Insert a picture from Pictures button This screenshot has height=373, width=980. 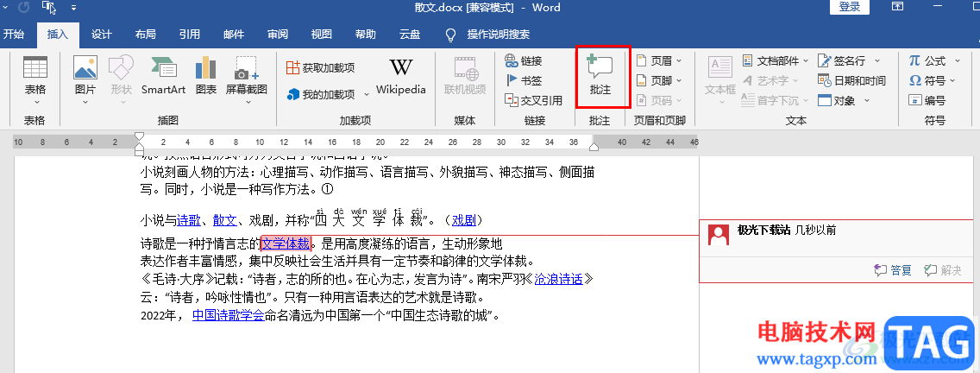(x=85, y=76)
